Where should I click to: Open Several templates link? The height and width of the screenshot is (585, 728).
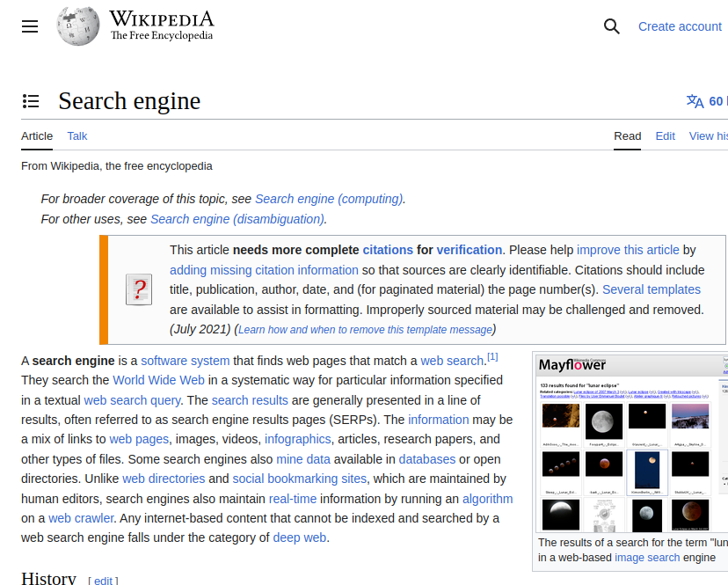(x=652, y=289)
